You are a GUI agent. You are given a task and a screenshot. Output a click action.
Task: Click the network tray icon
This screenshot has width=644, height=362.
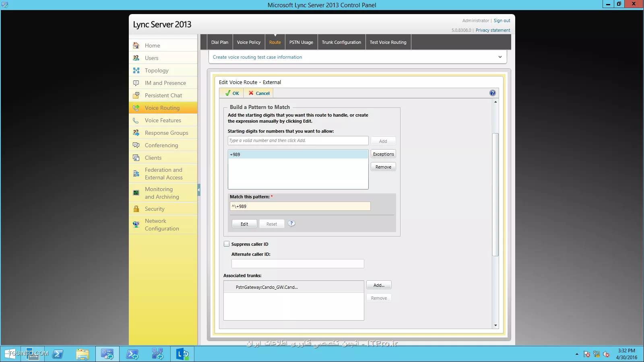pos(597,354)
